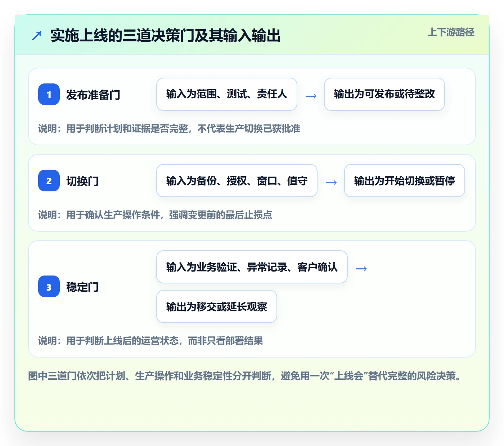Click the 稳定门 heading
504x446 pixels.
pyautogui.click(x=82, y=287)
